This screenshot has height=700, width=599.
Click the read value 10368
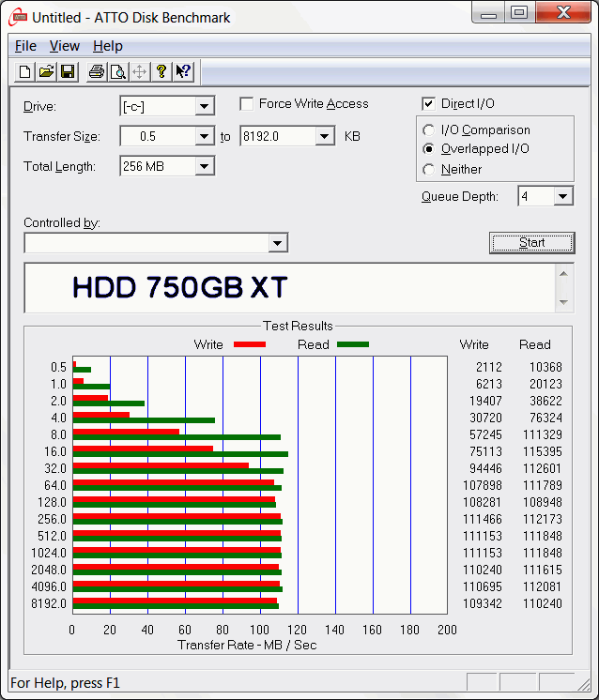pos(545,367)
